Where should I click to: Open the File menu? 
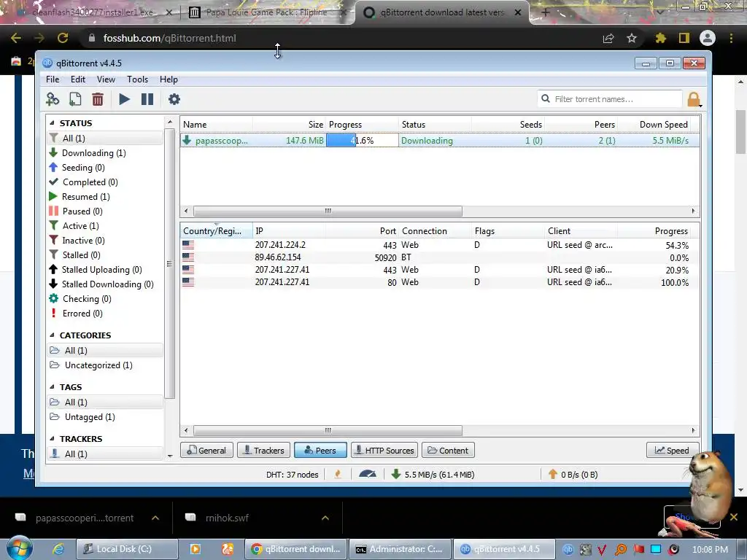click(53, 79)
